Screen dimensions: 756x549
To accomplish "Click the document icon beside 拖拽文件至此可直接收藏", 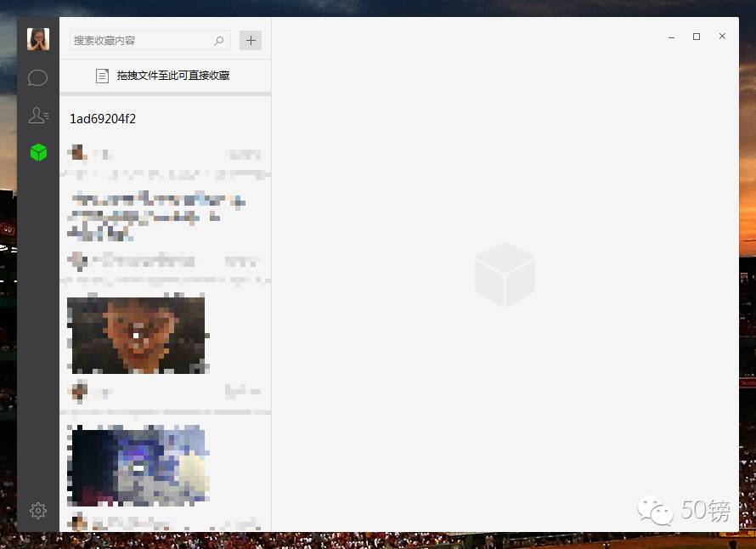I will coord(102,76).
